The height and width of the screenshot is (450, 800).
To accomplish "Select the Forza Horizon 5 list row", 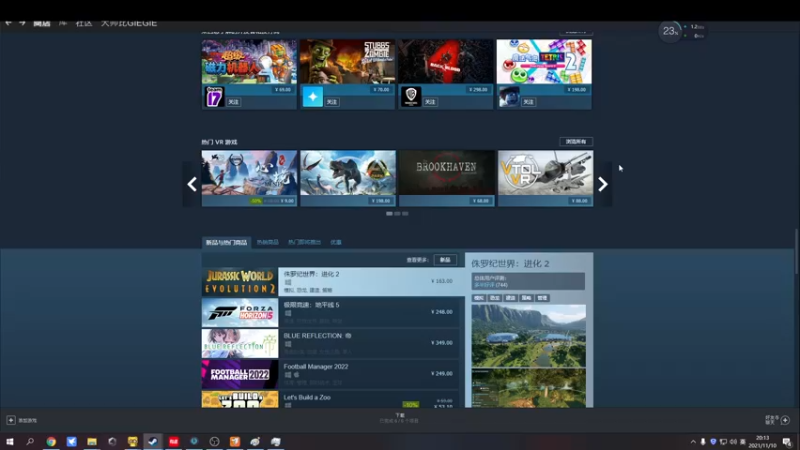I will (x=331, y=312).
